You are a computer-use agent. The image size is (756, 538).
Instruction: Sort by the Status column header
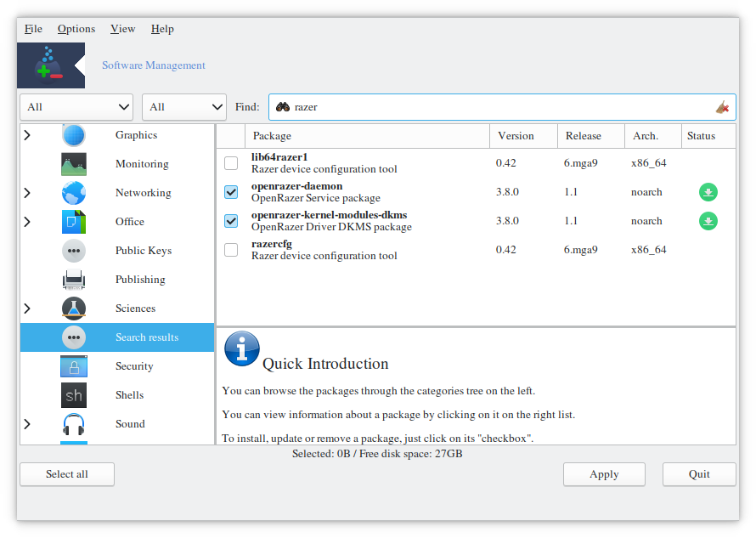pyautogui.click(x=708, y=136)
